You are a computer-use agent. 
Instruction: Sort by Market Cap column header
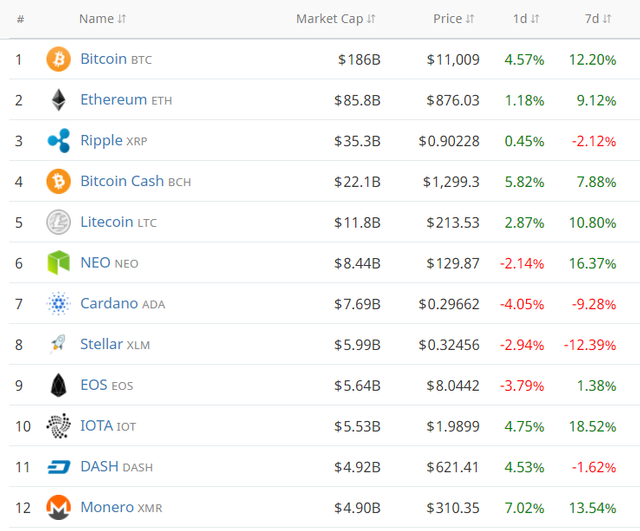(335, 19)
